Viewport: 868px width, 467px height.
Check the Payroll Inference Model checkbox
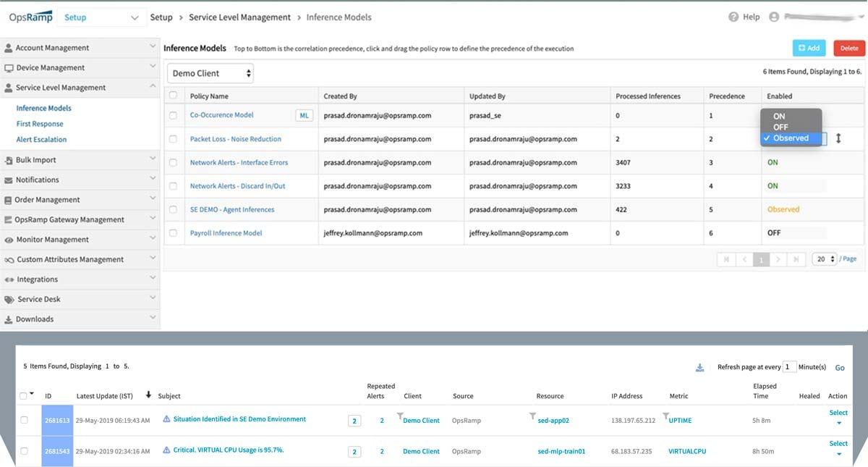[x=173, y=232]
